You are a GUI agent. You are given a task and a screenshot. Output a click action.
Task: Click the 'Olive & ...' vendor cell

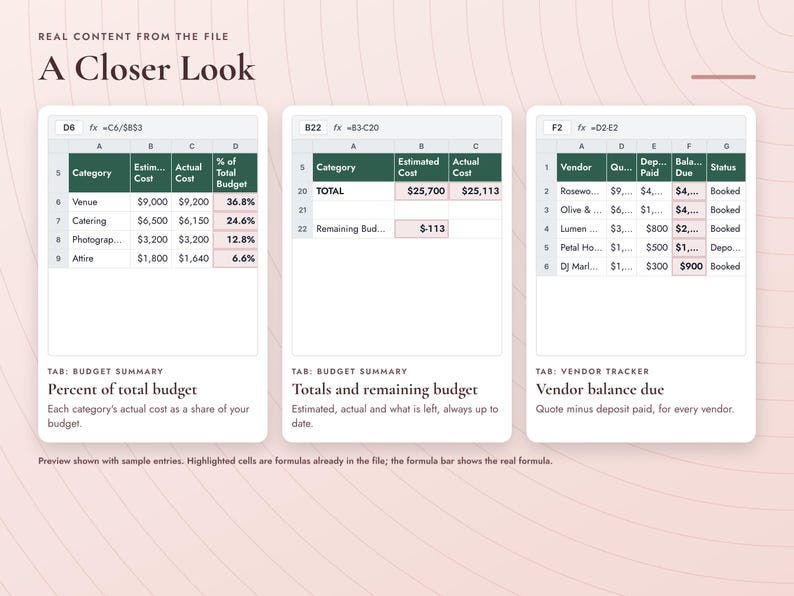pos(581,210)
